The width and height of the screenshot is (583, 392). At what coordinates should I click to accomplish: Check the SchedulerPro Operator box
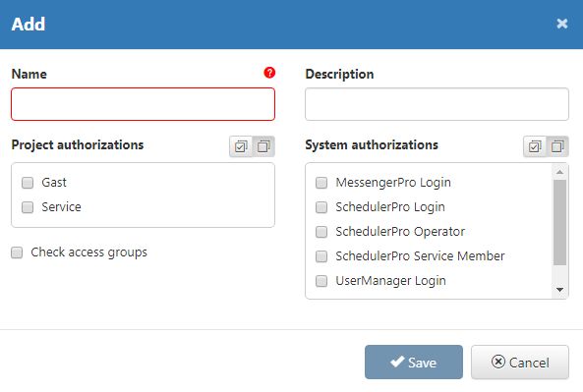pyautogui.click(x=321, y=232)
